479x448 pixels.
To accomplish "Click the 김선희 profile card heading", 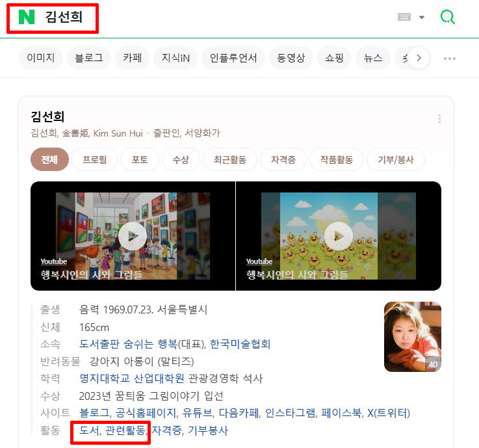I will coord(47,117).
